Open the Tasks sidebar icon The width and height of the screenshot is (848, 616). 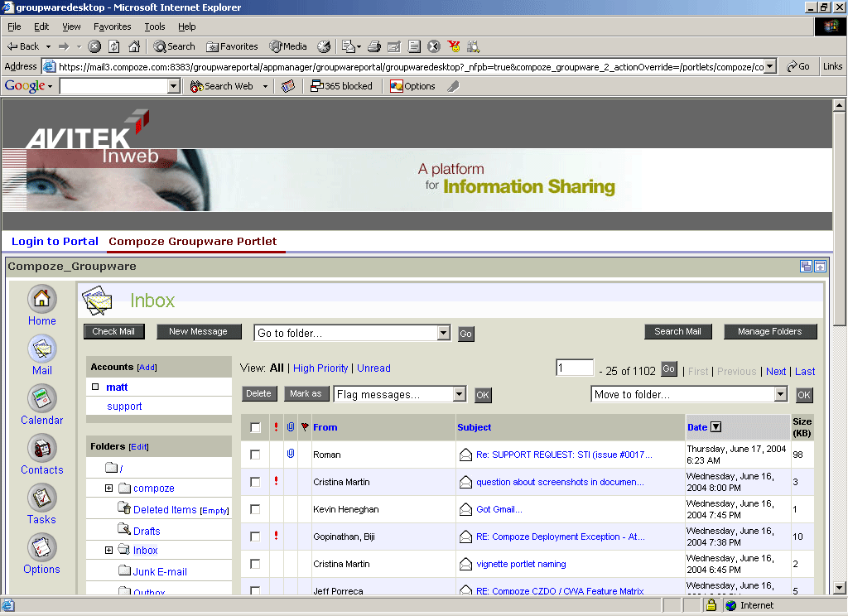[x=42, y=498]
